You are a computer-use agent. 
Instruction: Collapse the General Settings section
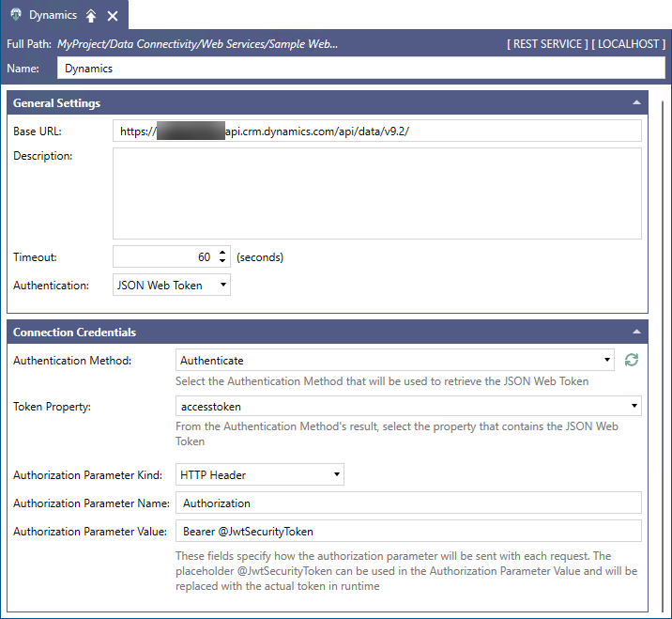[637, 102]
